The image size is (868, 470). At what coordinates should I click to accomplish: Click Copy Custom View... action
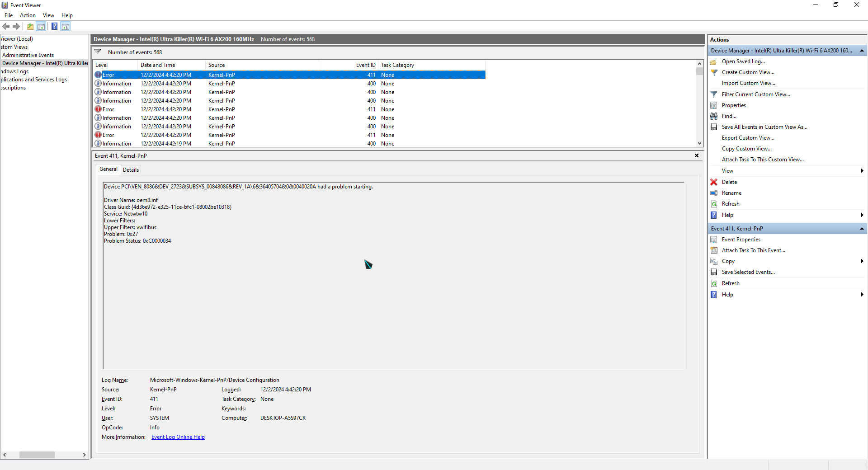[747, 149]
